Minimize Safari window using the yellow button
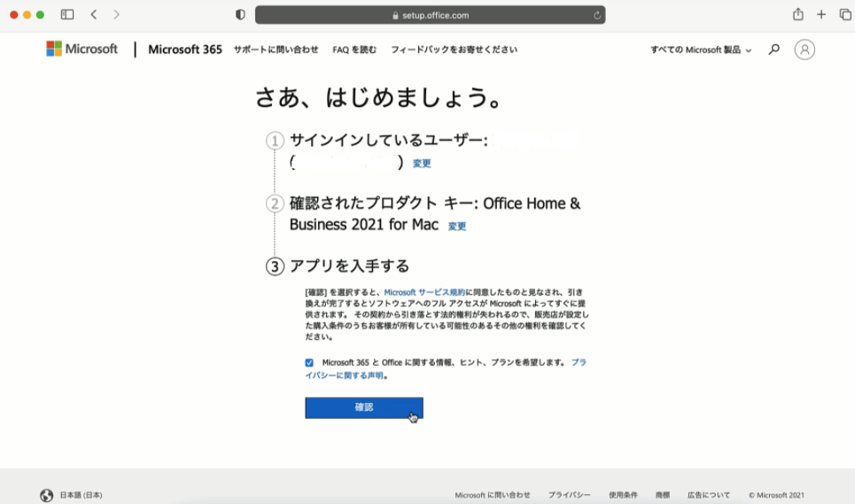This screenshot has height=504, width=855. coord(27,15)
